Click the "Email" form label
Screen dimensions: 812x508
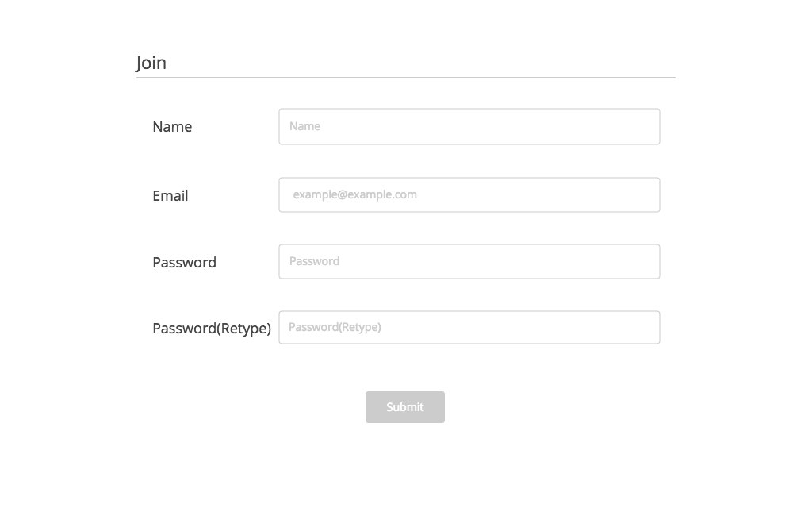170,196
